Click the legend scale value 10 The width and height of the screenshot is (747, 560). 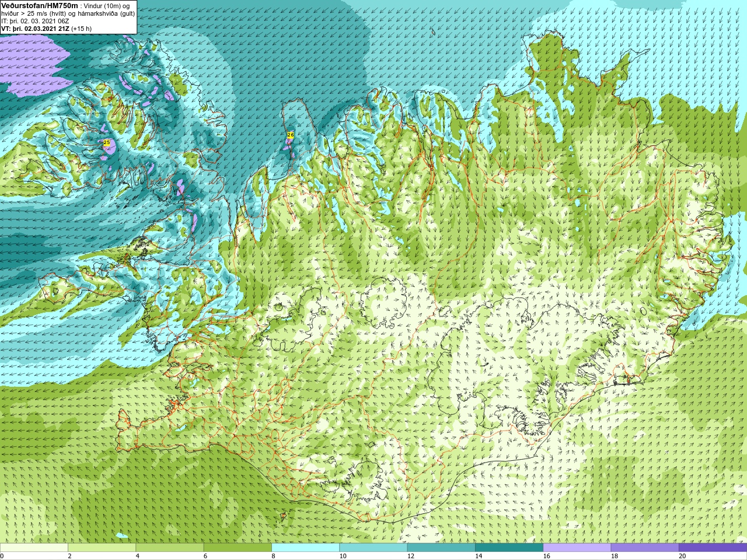[343, 556]
